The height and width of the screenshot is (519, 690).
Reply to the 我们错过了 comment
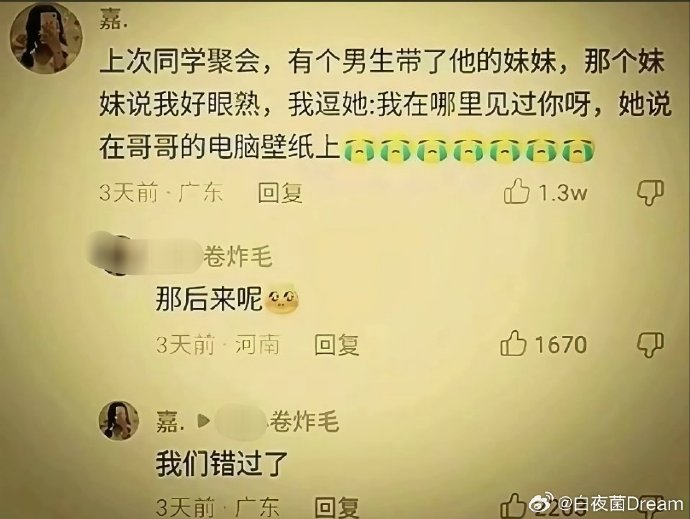coord(337,507)
